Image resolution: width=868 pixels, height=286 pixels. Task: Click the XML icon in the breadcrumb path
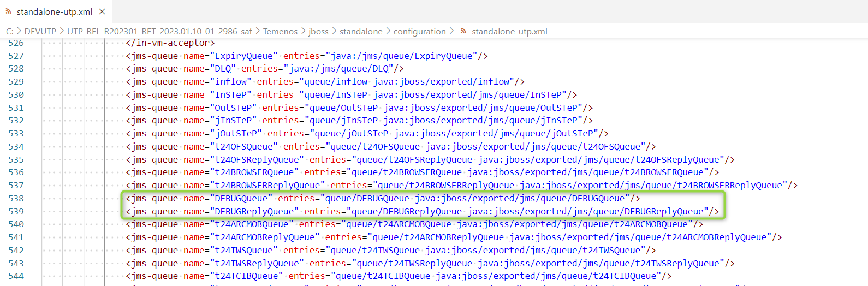[x=463, y=31]
